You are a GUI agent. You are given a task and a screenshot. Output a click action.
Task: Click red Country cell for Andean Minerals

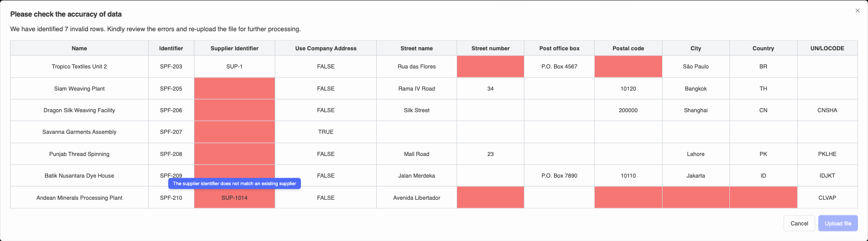coord(763,198)
